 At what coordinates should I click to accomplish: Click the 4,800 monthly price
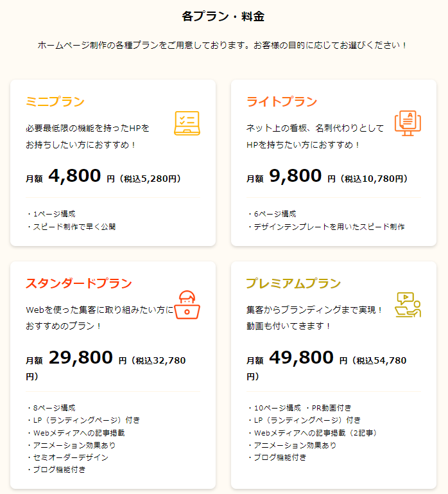[x=74, y=175]
